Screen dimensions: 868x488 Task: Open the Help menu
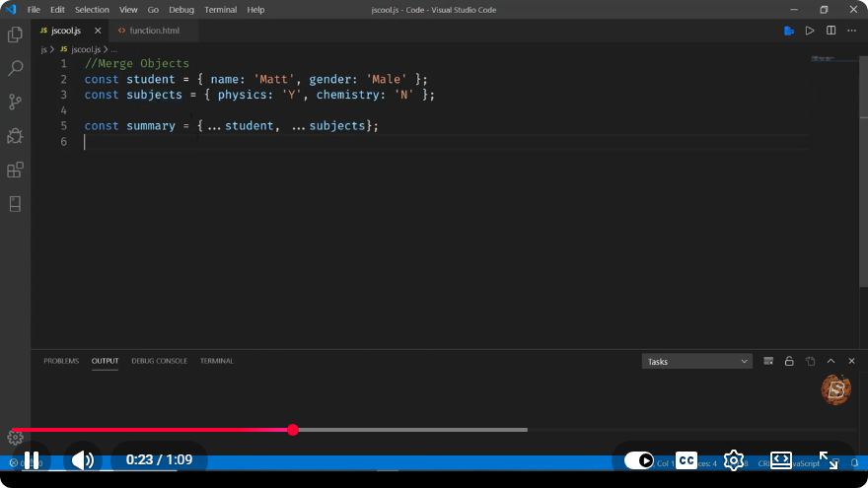[x=255, y=10]
